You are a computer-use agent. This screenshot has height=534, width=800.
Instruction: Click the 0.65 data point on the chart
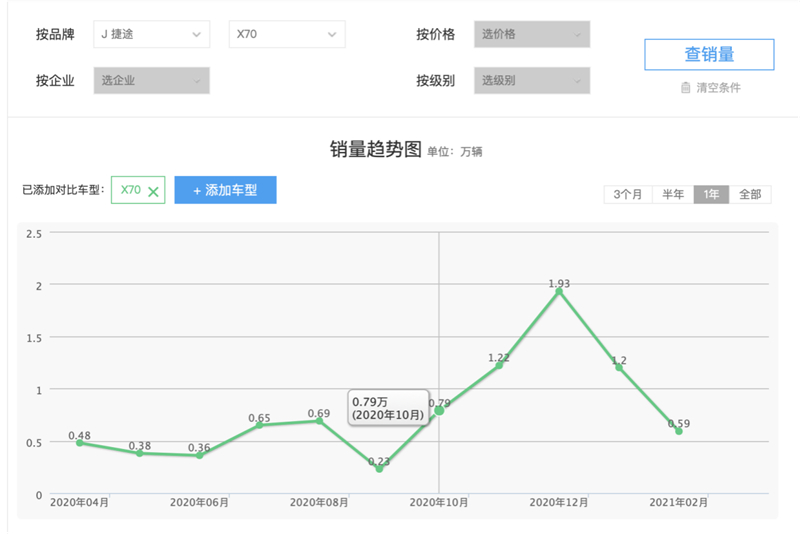pos(259,425)
